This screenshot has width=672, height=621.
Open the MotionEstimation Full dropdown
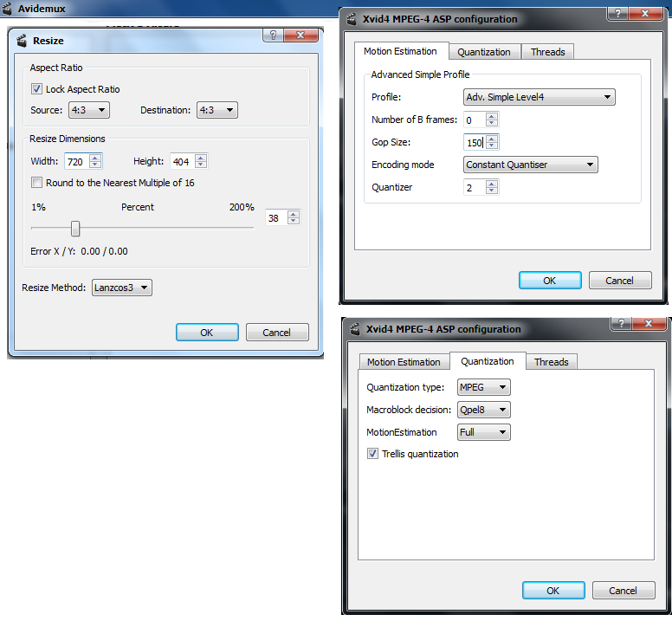pos(484,432)
